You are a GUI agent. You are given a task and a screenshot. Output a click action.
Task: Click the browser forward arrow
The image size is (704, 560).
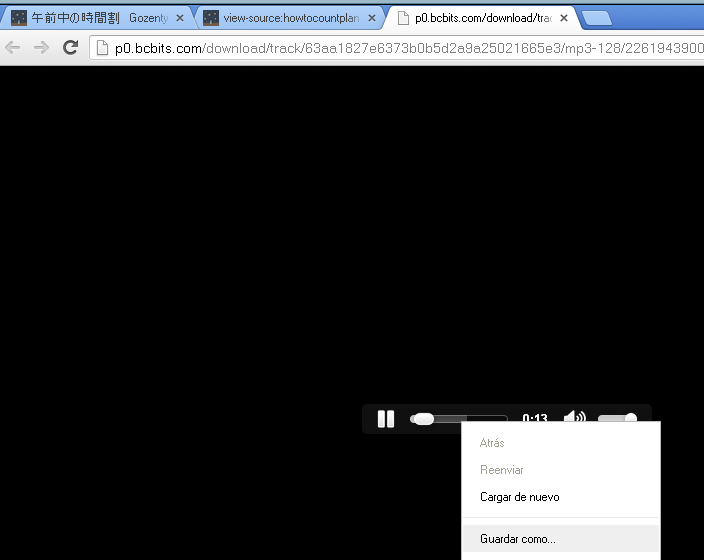click(x=41, y=47)
